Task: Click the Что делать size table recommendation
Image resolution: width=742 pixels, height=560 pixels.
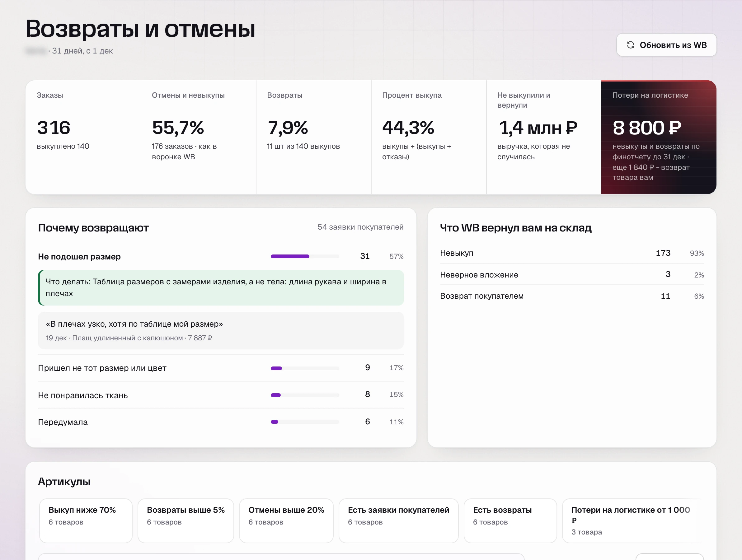Action: click(x=221, y=288)
